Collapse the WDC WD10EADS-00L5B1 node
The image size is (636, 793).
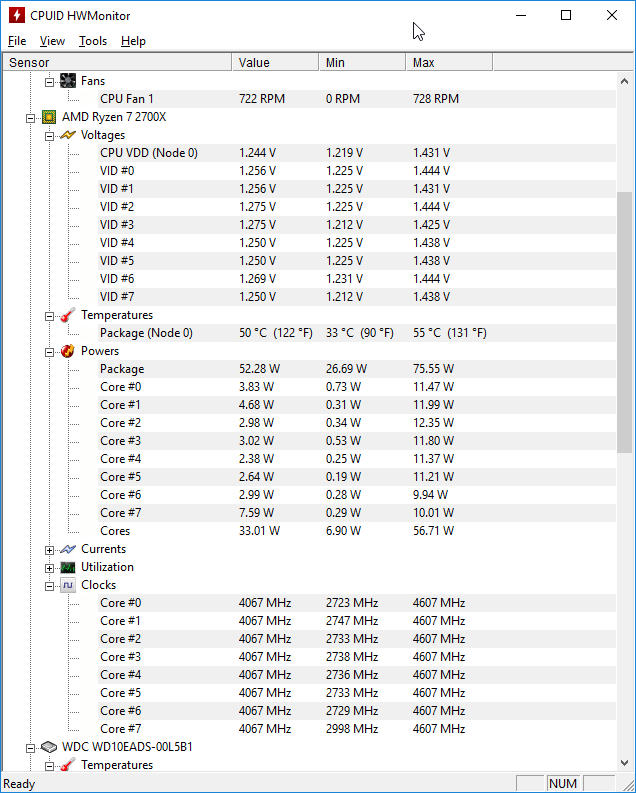[x=30, y=748]
